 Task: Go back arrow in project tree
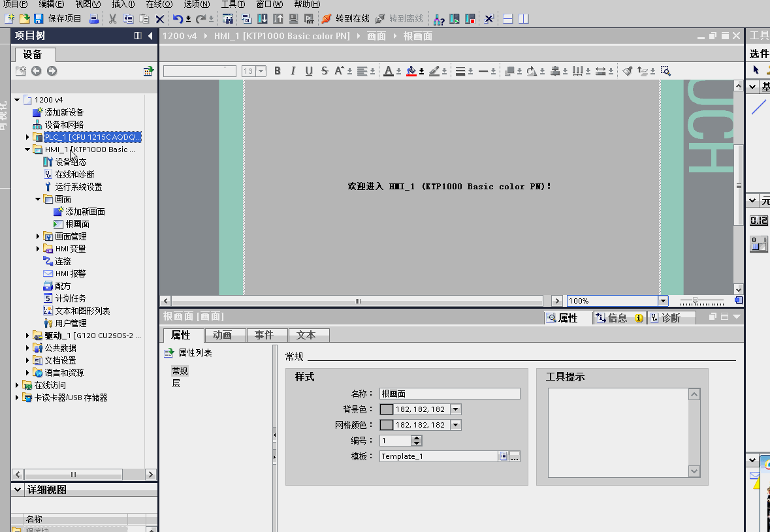[36, 70]
